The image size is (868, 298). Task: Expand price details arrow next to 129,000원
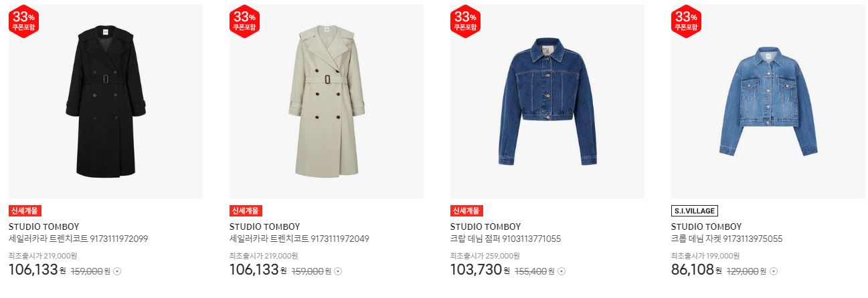[774, 271]
